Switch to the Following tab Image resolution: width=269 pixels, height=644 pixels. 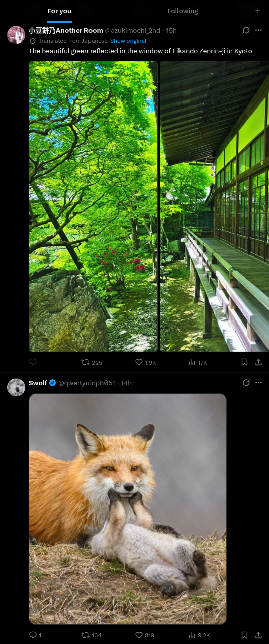183,11
